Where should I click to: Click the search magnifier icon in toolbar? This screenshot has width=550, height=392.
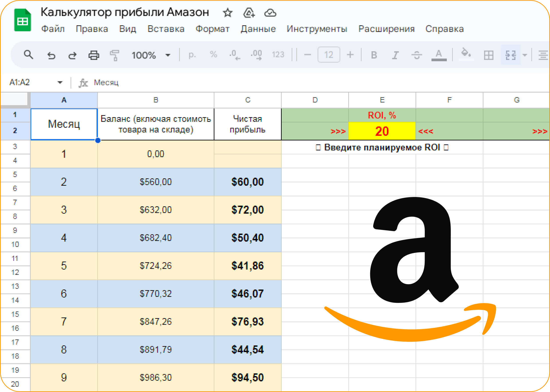tap(28, 55)
